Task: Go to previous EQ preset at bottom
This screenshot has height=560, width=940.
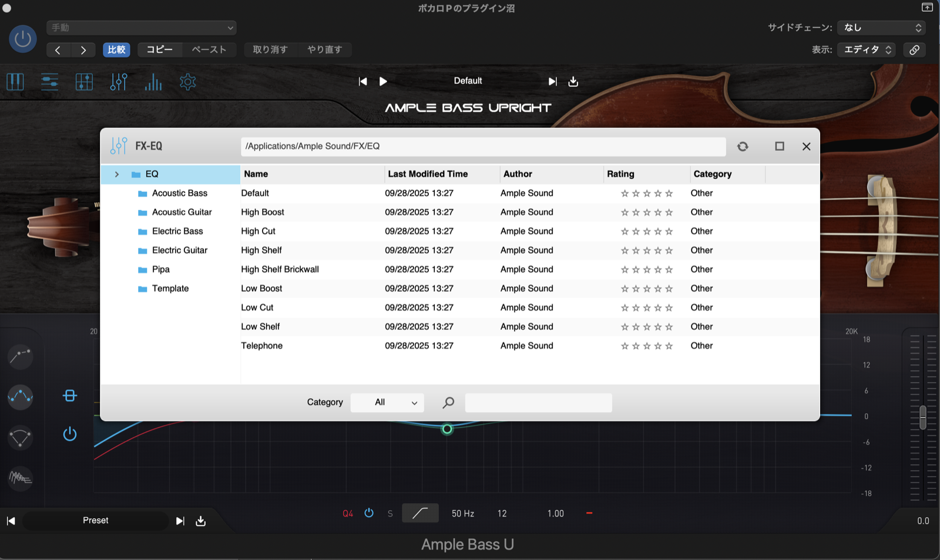Action: point(11,521)
